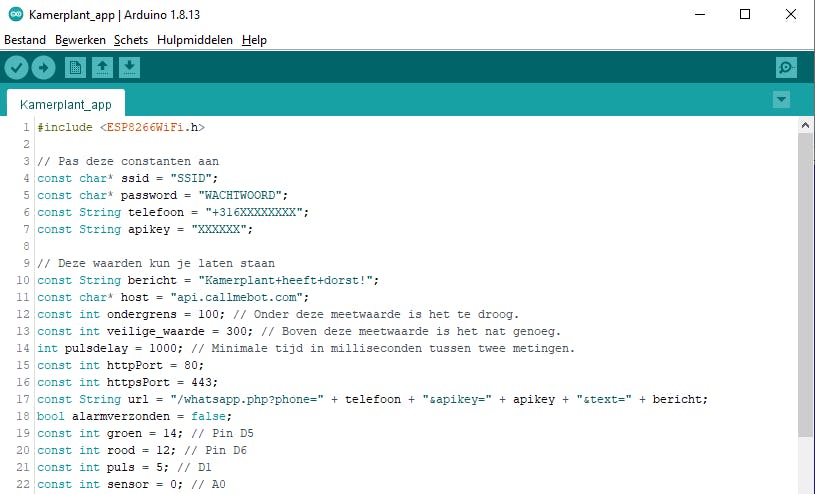Click the Arduino logo in title bar
The image size is (815, 494).
tap(14, 15)
